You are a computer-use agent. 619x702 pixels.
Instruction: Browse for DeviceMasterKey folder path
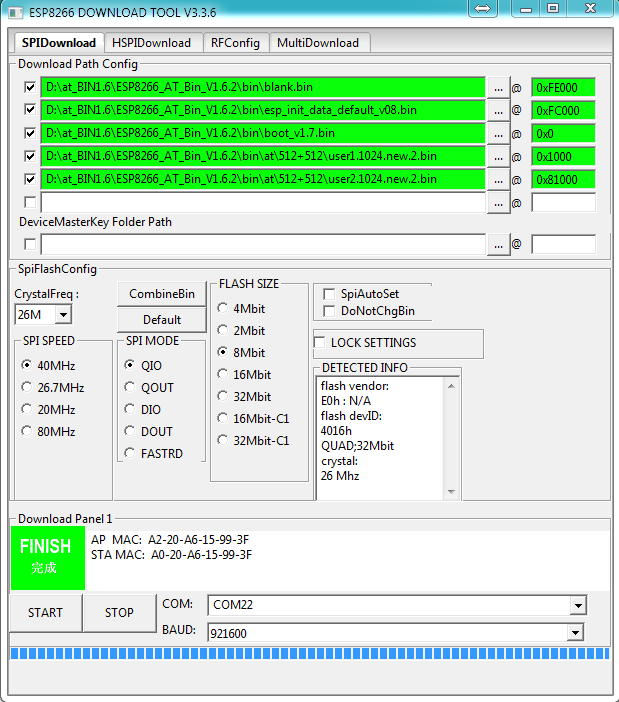coord(498,245)
